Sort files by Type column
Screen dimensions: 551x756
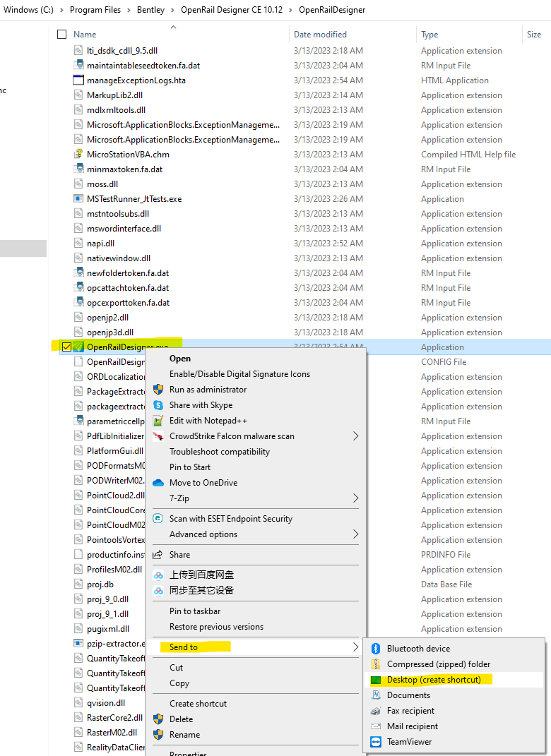pyautogui.click(x=429, y=34)
